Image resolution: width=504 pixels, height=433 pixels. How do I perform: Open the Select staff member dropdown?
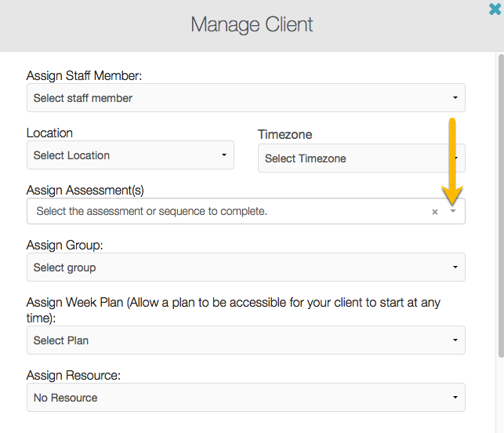[x=246, y=98]
